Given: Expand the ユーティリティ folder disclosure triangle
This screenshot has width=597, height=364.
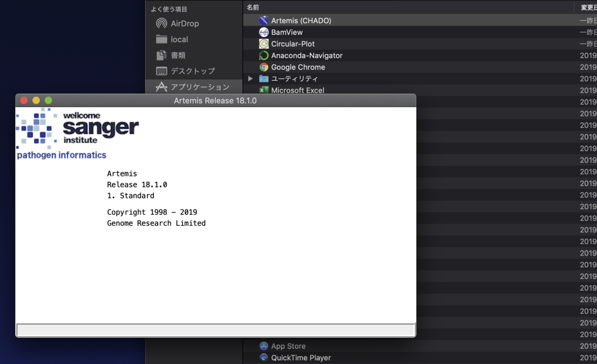Looking at the screenshot, I should [250, 78].
